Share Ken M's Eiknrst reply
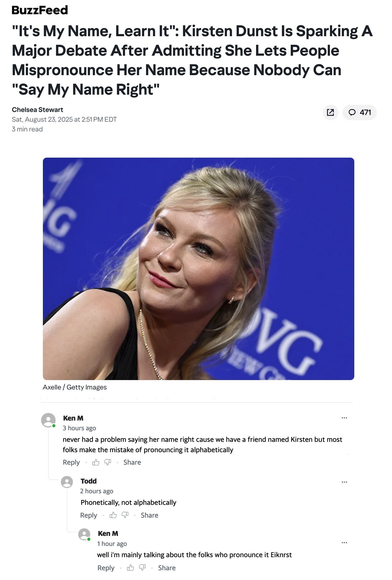 point(167,568)
